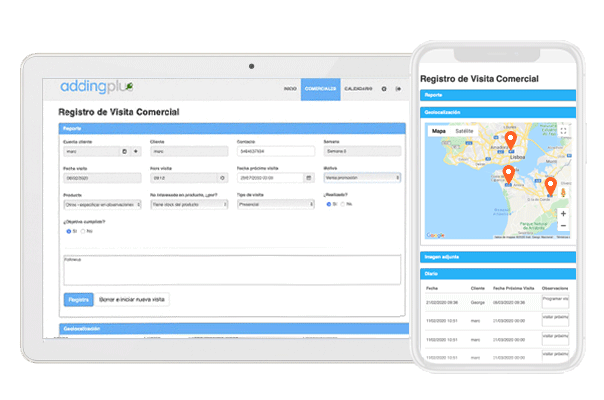Open the Motivo dropdown

(x=362, y=178)
